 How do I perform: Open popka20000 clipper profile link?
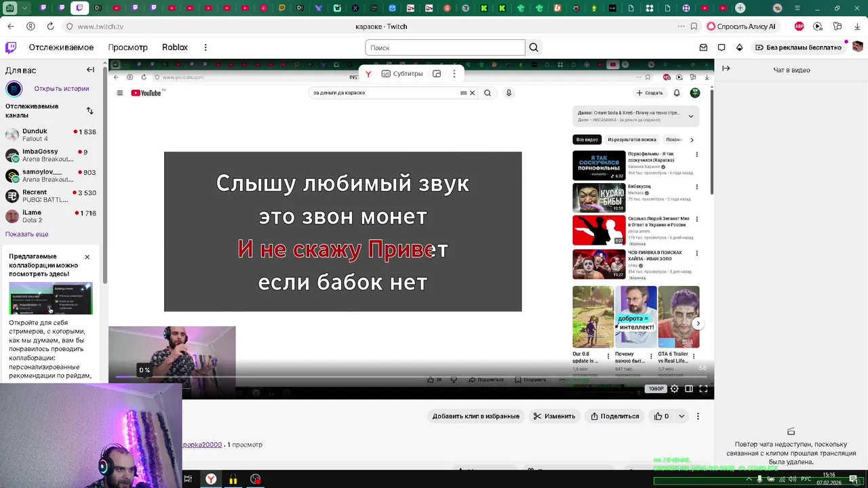[202, 445]
